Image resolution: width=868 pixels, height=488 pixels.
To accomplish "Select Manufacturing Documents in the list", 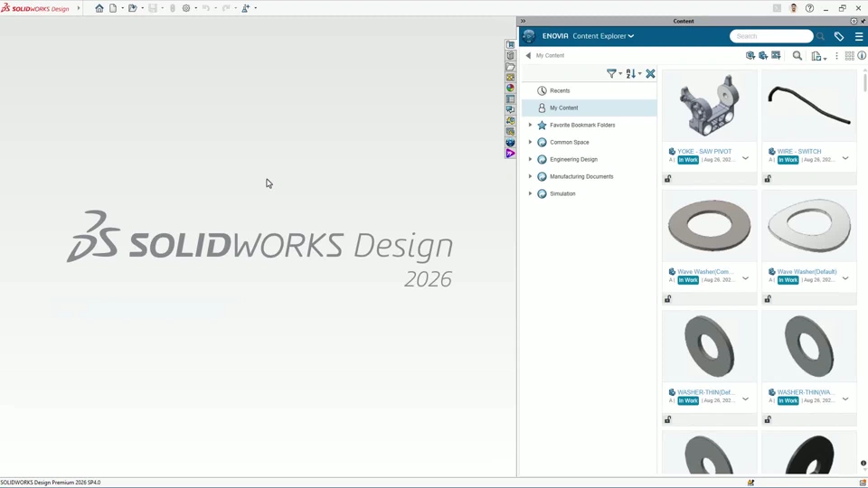I will point(581,176).
